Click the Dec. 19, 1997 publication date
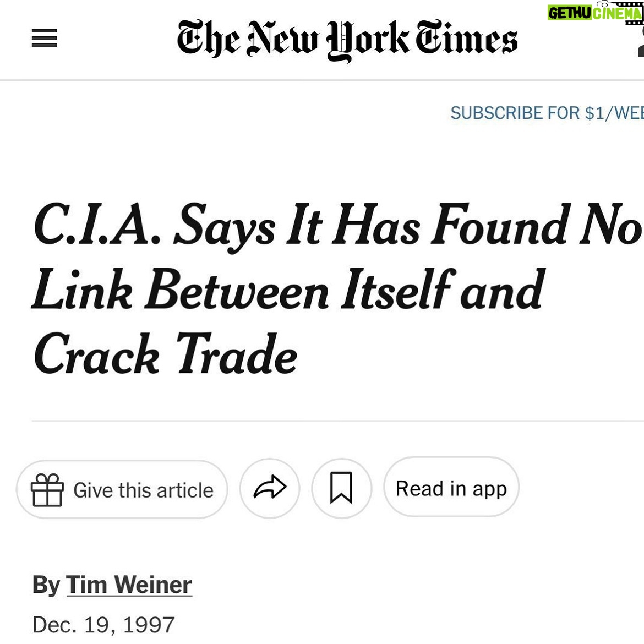644x644 pixels. click(103, 625)
